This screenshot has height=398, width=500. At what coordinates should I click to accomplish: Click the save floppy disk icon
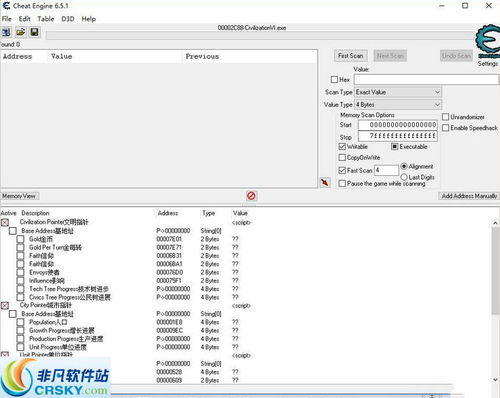coord(34,32)
